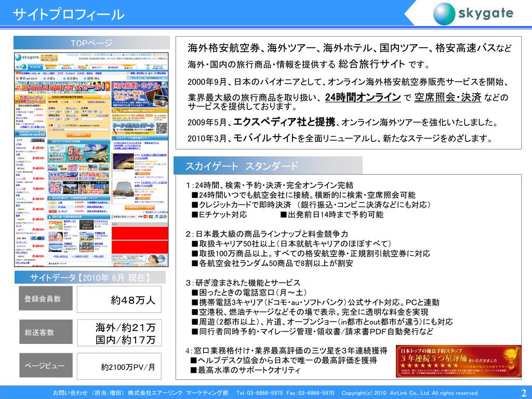Click the underlined 空席照会・決済 text

(448, 97)
